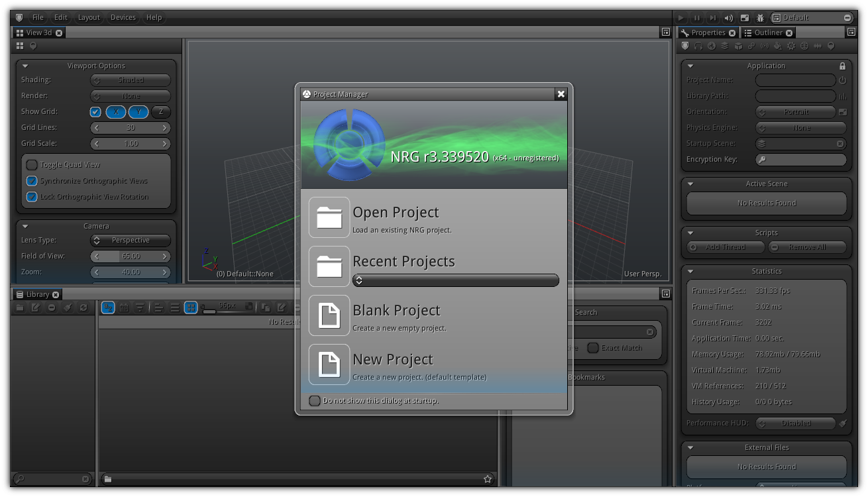Click the layers stack icon in Properties toolbar
868x497 pixels.
pos(725,46)
